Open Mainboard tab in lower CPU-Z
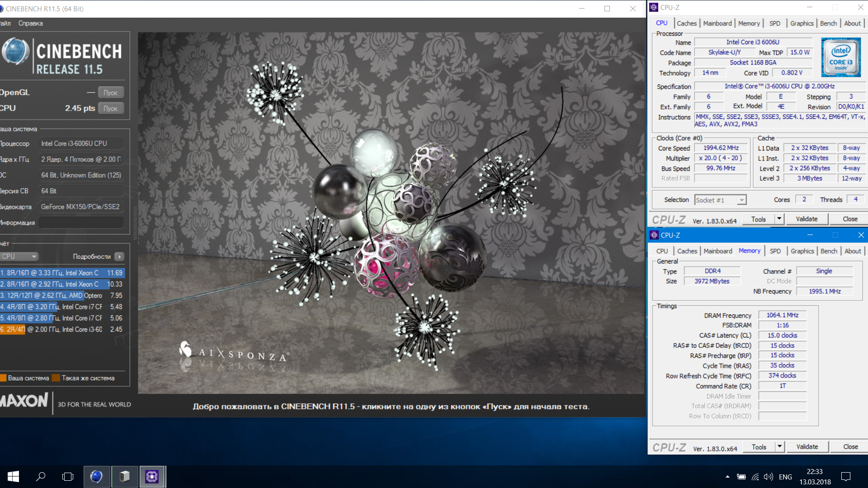The image size is (868, 488). pos(718,251)
